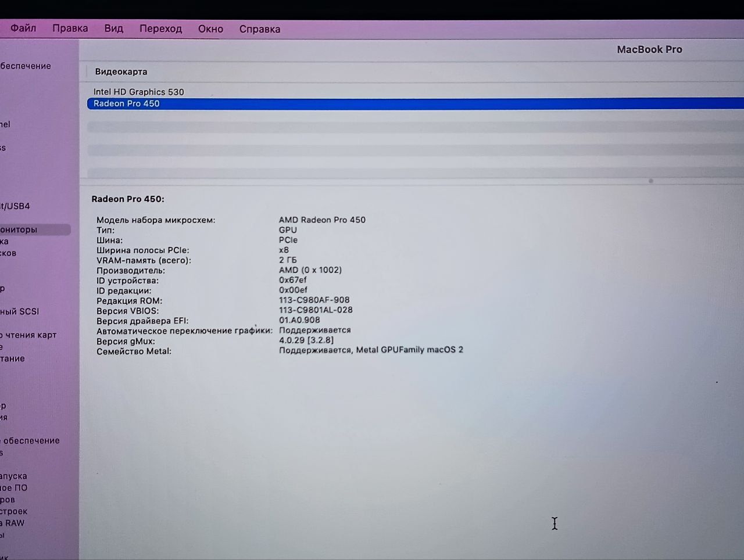Click the MacBook Pro window title
Image resolution: width=744 pixels, height=560 pixels.
(650, 49)
